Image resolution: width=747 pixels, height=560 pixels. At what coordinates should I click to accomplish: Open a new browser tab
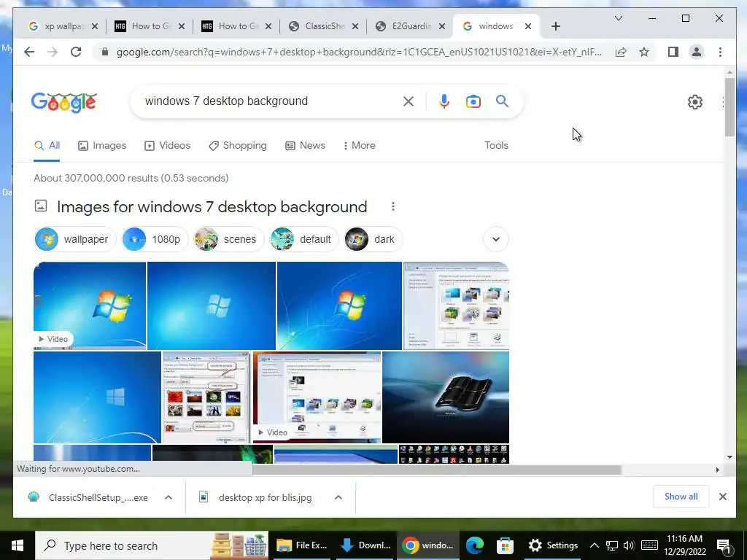(555, 26)
